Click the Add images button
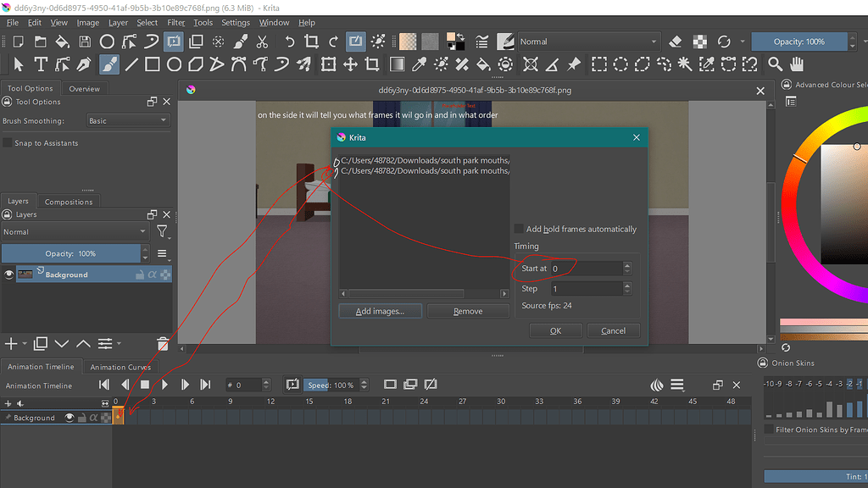 (380, 311)
